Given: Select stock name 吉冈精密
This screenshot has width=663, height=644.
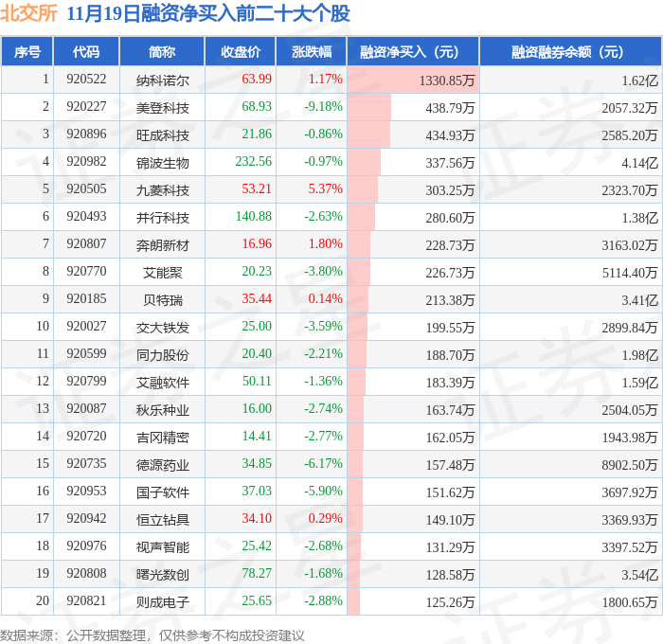Looking at the screenshot, I should coord(162,438).
